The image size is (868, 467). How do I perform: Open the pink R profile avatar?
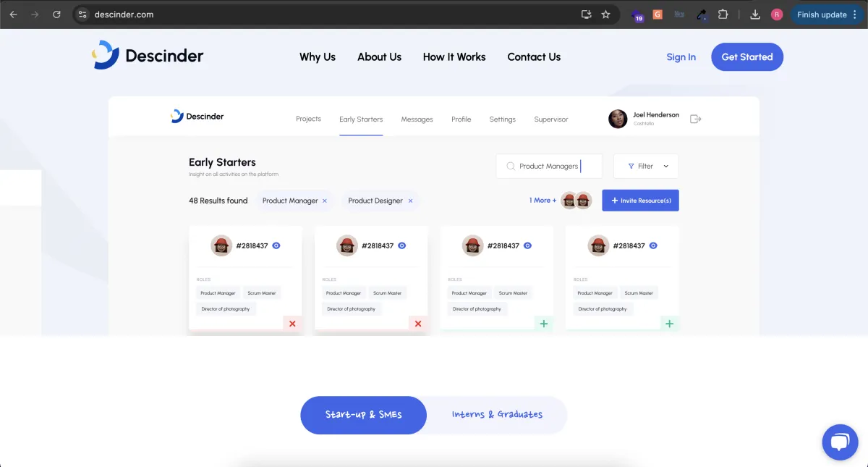pos(777,14)
